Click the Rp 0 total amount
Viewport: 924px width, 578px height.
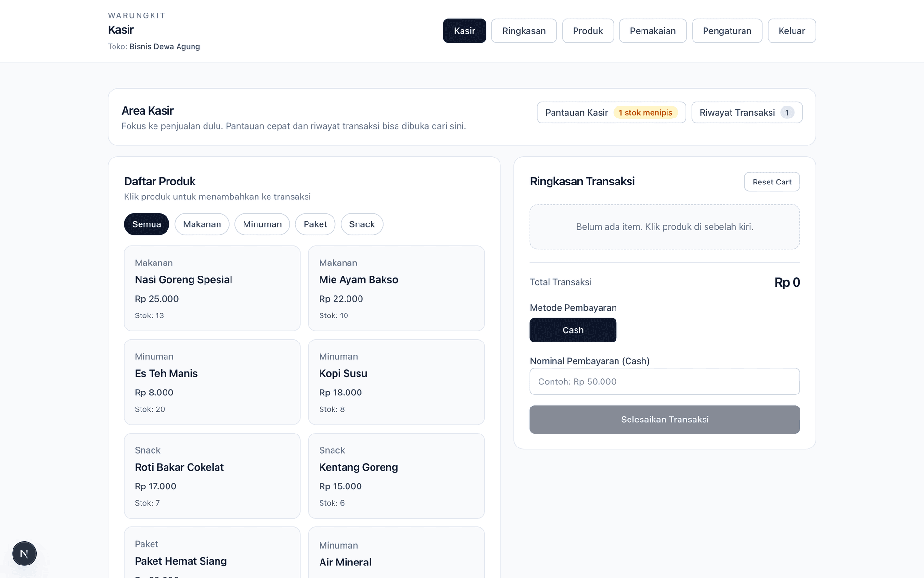787,282
